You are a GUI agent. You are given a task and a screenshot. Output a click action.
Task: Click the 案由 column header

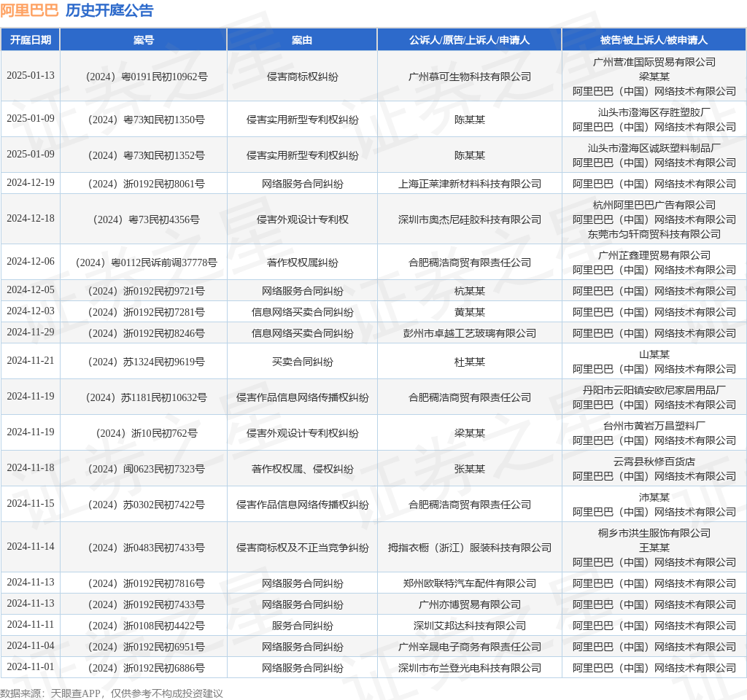pyautogui.click(x=302, y=40)
